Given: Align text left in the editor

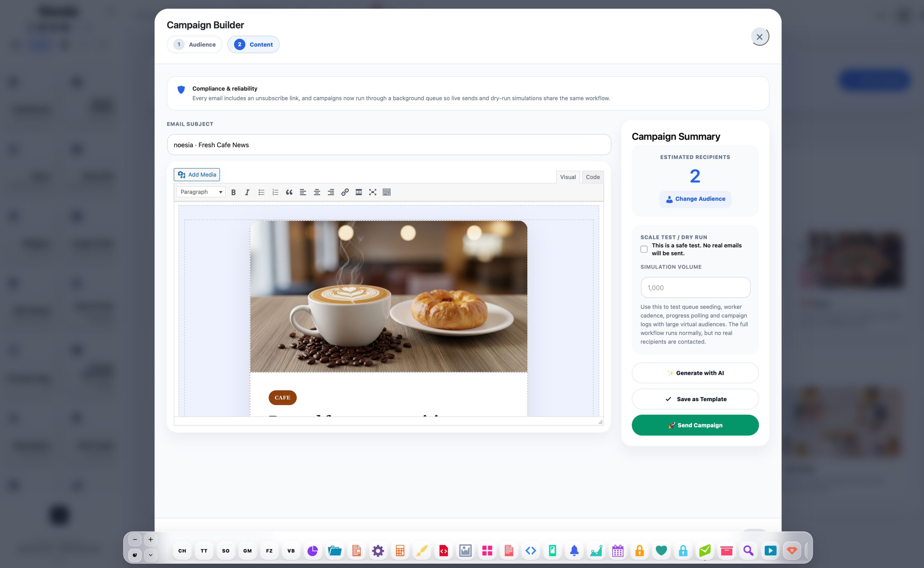Looking at the screenshot, I should pos(303,192).
